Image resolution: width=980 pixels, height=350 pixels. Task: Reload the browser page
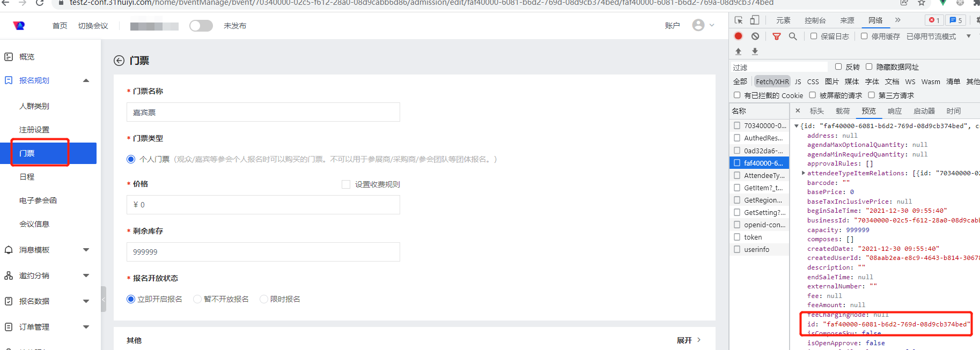[x=39, y=3]
